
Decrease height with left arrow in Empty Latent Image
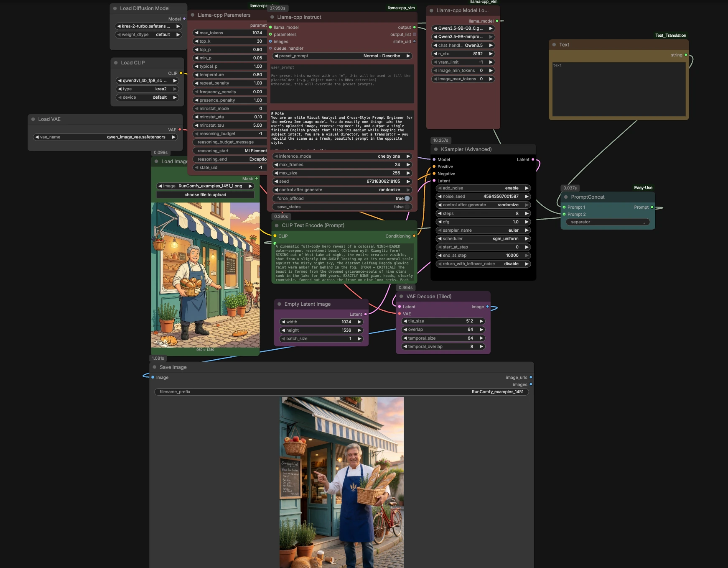pyautogui.click(x=283, y=330)
